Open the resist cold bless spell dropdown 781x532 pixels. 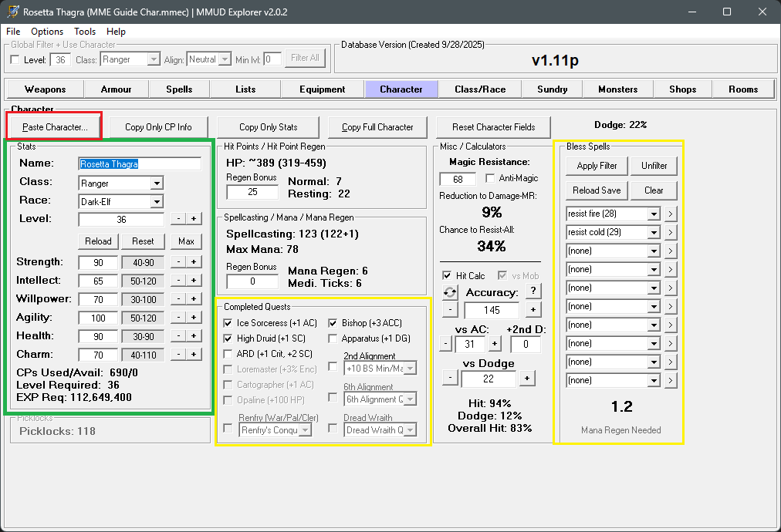[654, 232]
